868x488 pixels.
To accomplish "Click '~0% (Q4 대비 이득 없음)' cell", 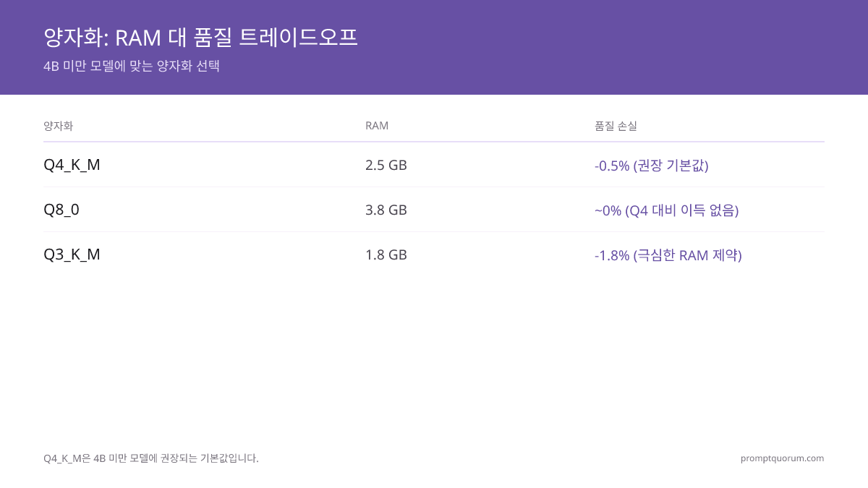I will 666,210.
